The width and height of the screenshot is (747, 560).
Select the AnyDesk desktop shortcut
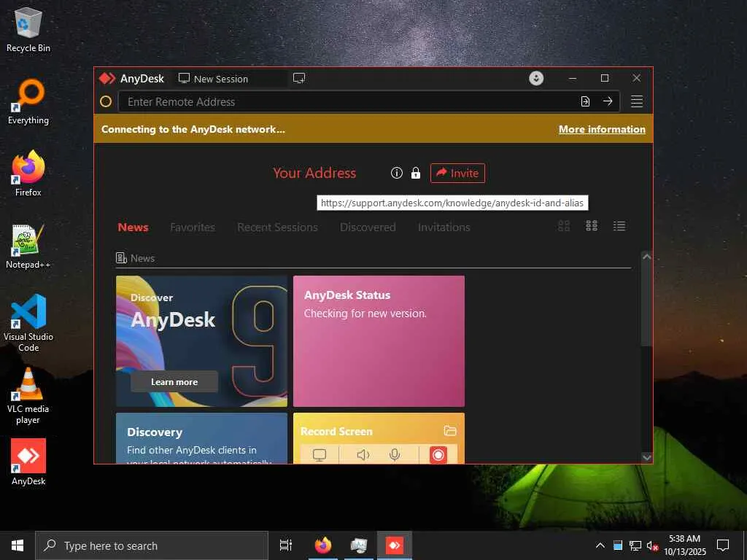pos(28,462)
